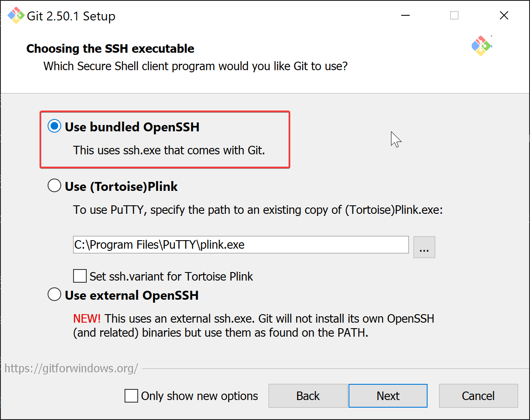Open the gitforwindows.org link

point(71,368)
